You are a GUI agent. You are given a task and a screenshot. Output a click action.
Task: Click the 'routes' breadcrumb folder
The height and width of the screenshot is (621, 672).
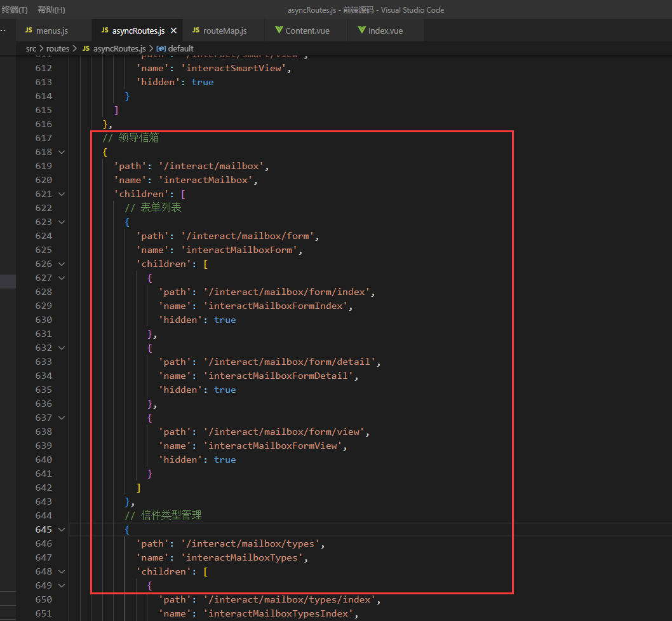[x=58, y=48]
